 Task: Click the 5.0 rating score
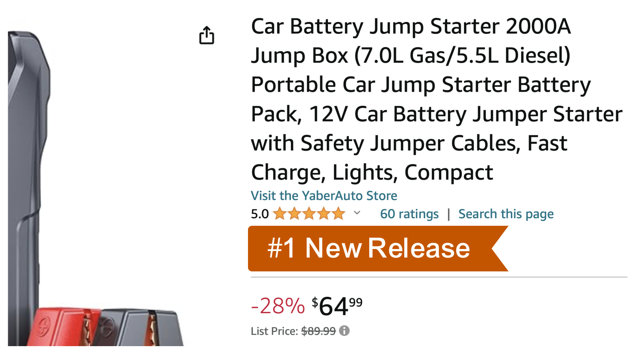[x=261, y=214]
